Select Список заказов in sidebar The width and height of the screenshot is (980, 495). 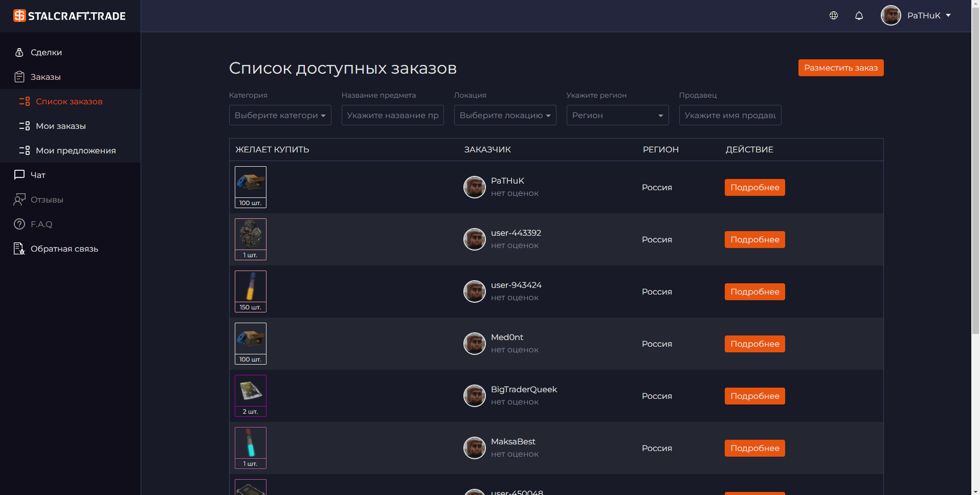[70, 101]
